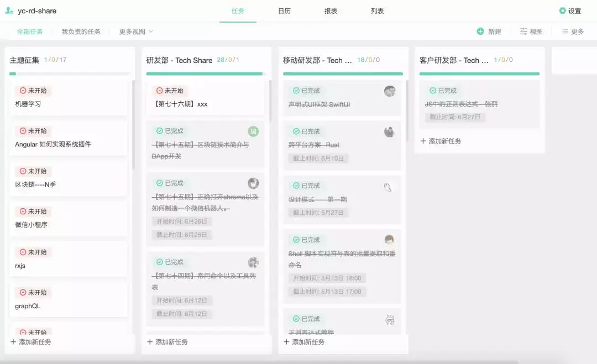The image size is (597, 364).
Task: Click avatar on 常用命令以及工具列表 card
Action: (x=253, y=262)
